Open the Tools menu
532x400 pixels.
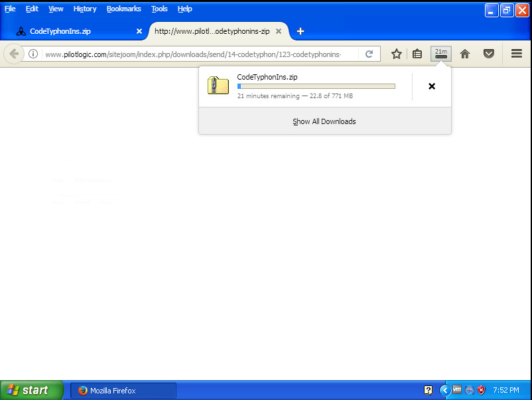pos(159,9)
